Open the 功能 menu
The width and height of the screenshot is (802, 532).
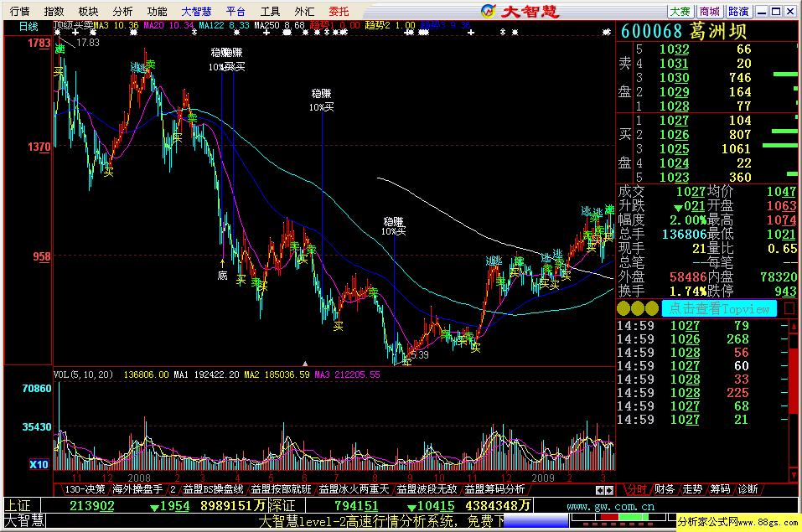click(157, 11)
